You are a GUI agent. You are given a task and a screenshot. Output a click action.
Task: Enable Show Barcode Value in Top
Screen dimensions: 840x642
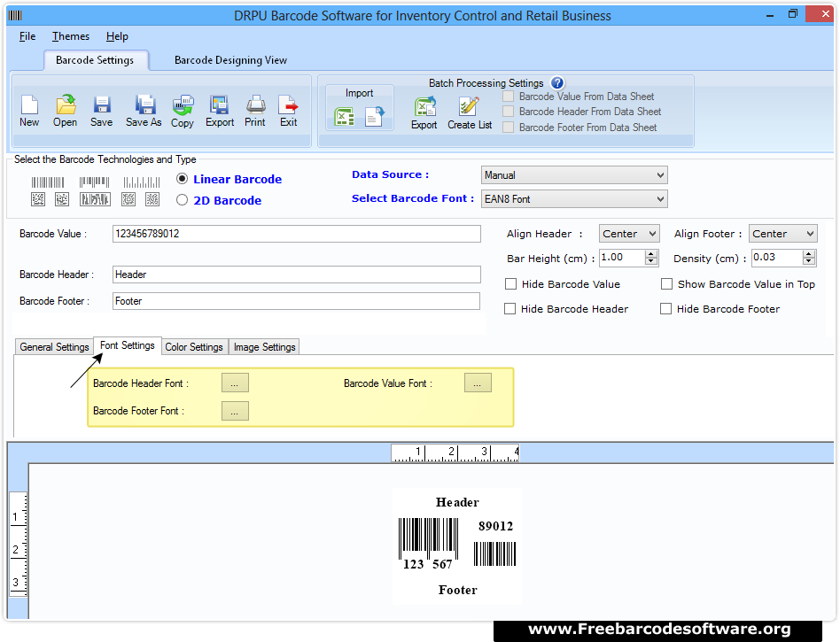coord(666,283)
